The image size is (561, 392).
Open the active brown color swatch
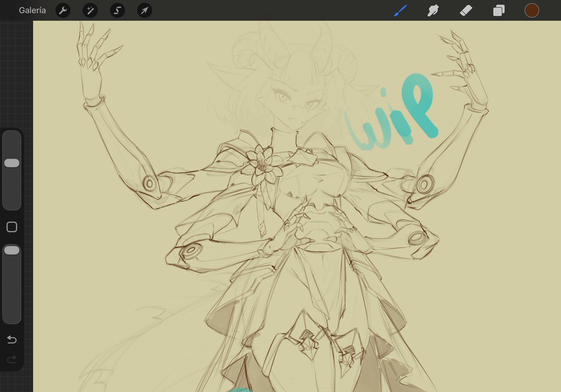pyautogui.click(x=532, y=10)
